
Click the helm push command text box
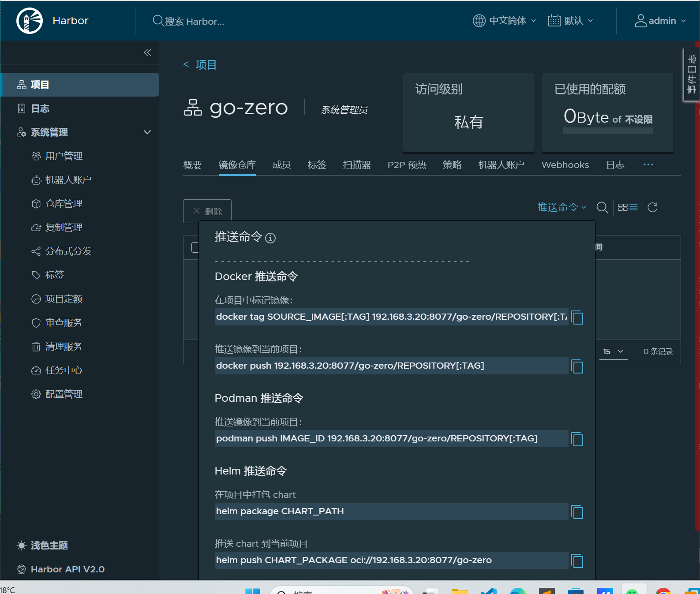[x=392, y=560]
